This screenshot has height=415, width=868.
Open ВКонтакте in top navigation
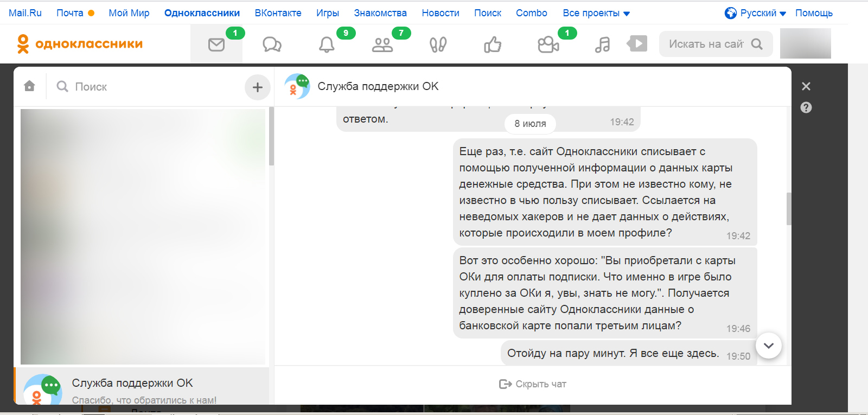pos(278,13)
